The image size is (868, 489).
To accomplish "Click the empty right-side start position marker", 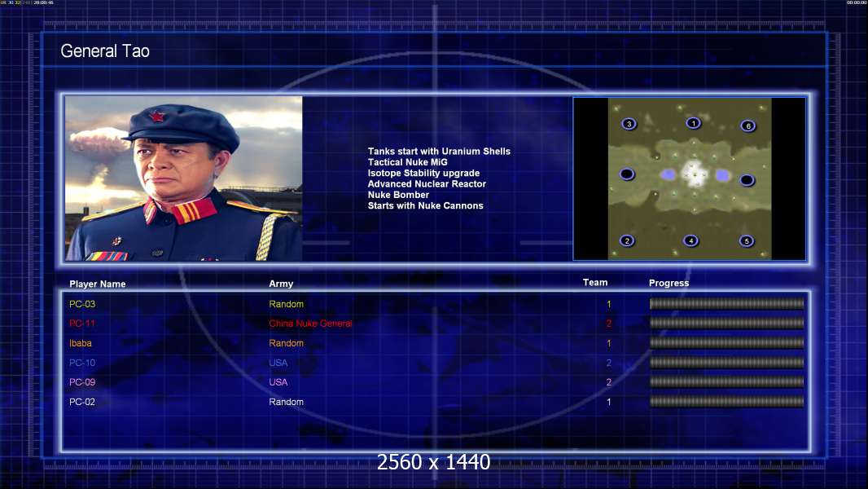I will click(x=747, y=180).
